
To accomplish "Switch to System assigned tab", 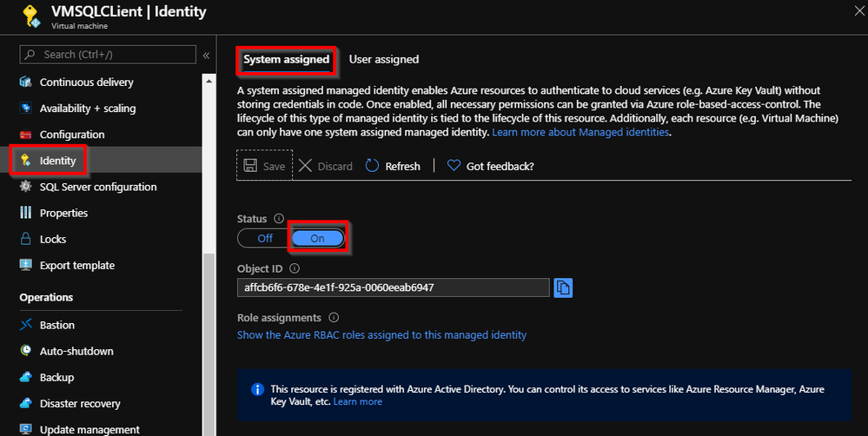I will (286, 59).
